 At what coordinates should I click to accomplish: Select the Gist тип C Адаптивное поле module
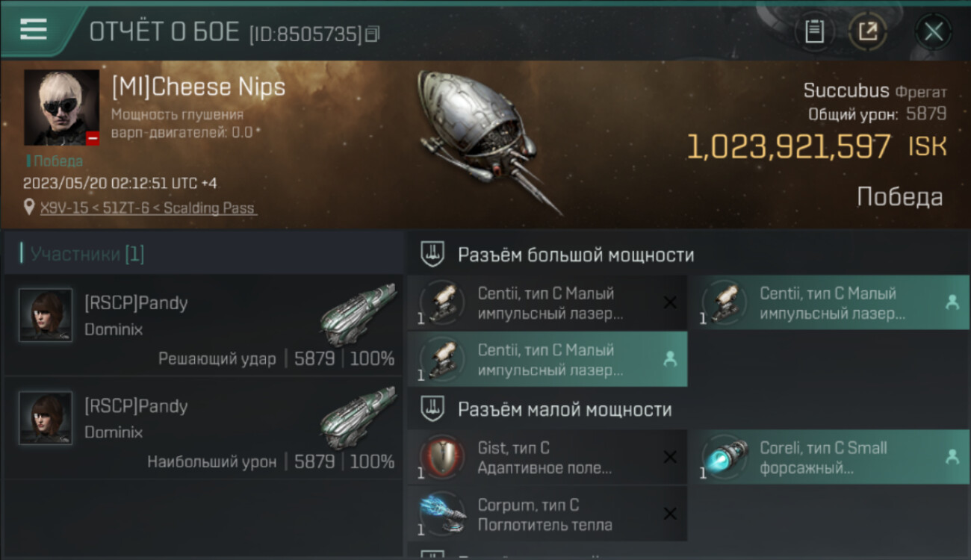[547, 458]
